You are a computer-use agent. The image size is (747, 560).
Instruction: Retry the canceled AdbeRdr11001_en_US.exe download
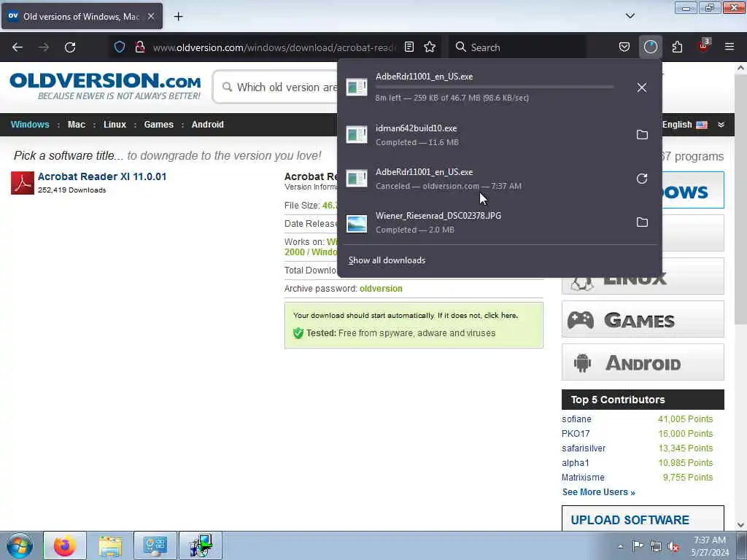point(642,179)
